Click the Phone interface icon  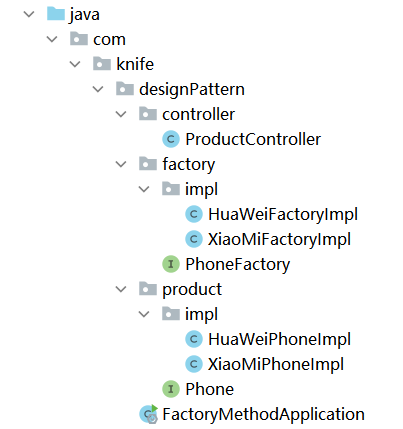click(x=171, y=389)
